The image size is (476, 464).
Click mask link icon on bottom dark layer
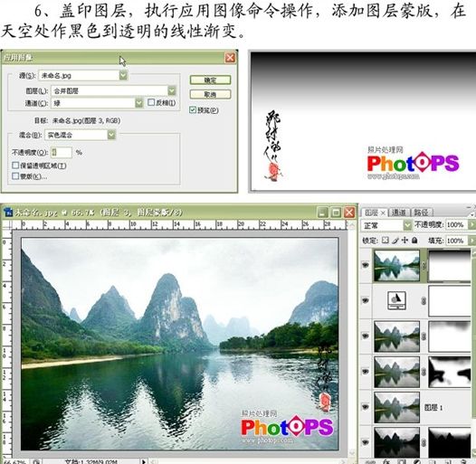(424, 443)
